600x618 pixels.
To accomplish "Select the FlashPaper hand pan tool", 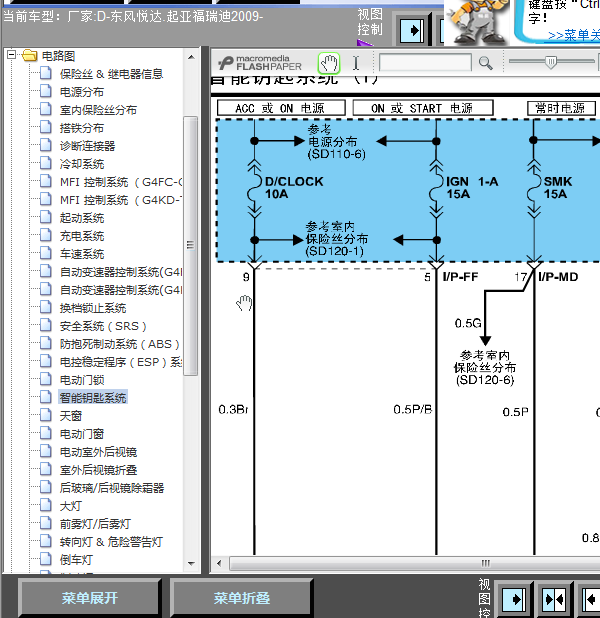I will point(329,63).
